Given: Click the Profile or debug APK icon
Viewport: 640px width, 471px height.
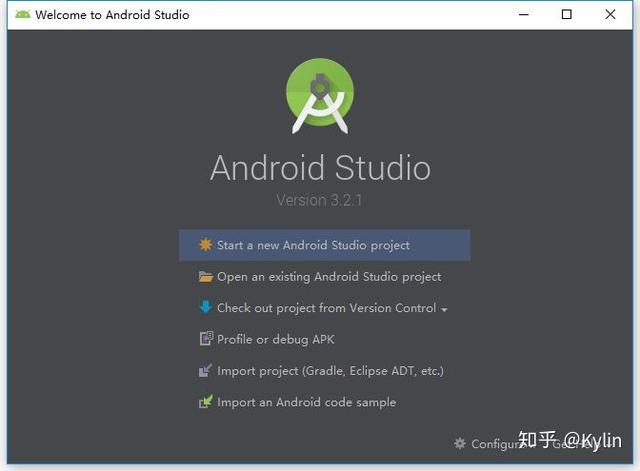Looking at the screenshot, I should pos(206,339).
